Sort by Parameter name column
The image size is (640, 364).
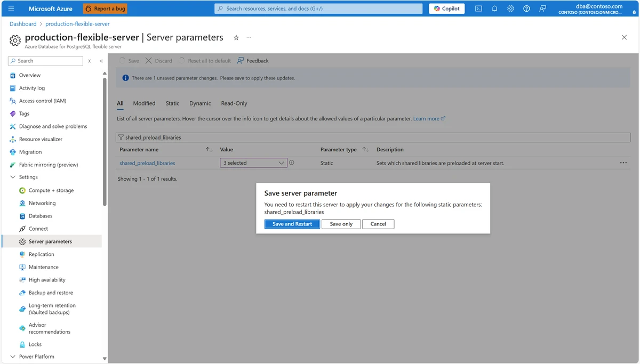pyautogui.click(x=209, y=150)
